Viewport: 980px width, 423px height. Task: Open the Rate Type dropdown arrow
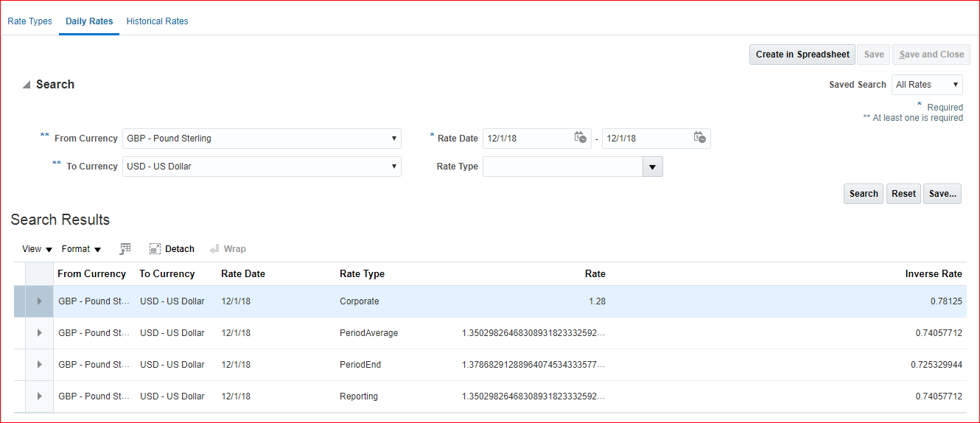click(653, 167)
